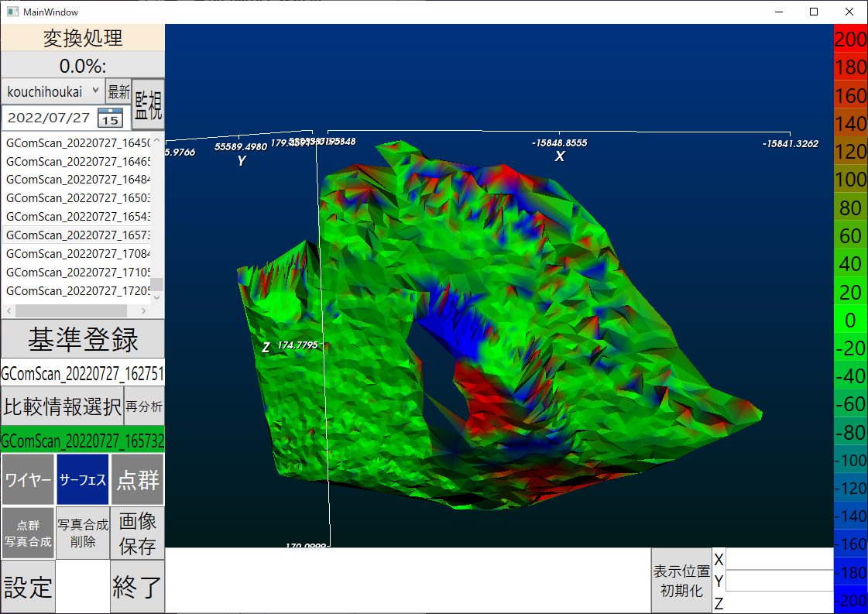Switch to サーフェス surface display mode

pyautogui.click(x=82, y=480)
